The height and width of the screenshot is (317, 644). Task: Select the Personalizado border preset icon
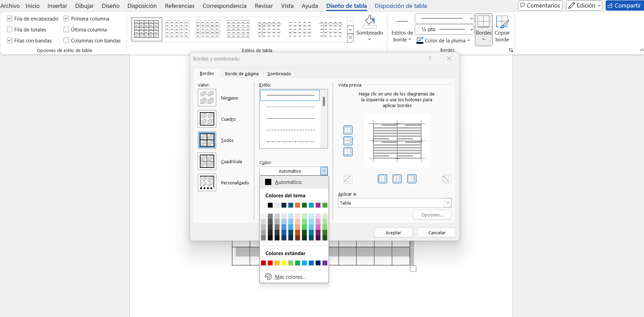click(x=207, y=183)
